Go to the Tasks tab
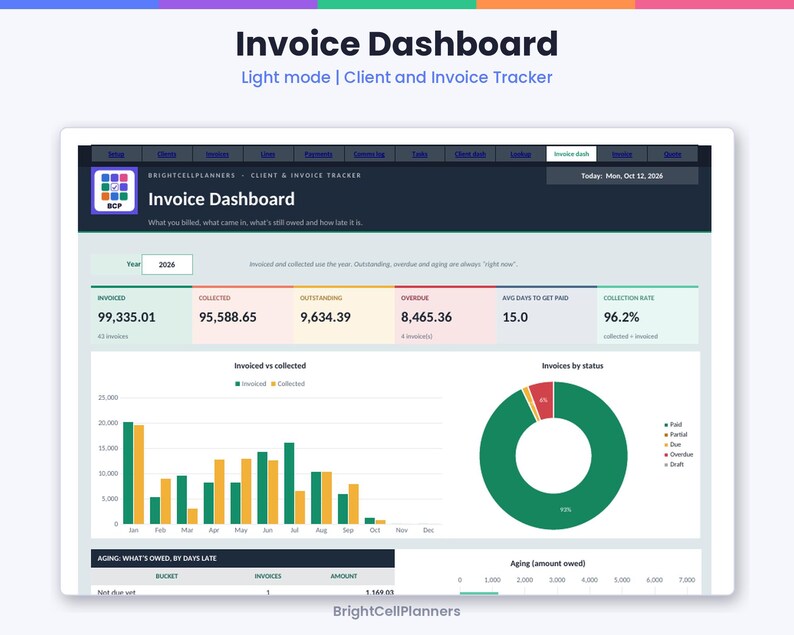Screen dimensions: 794x635 [420, 154]
